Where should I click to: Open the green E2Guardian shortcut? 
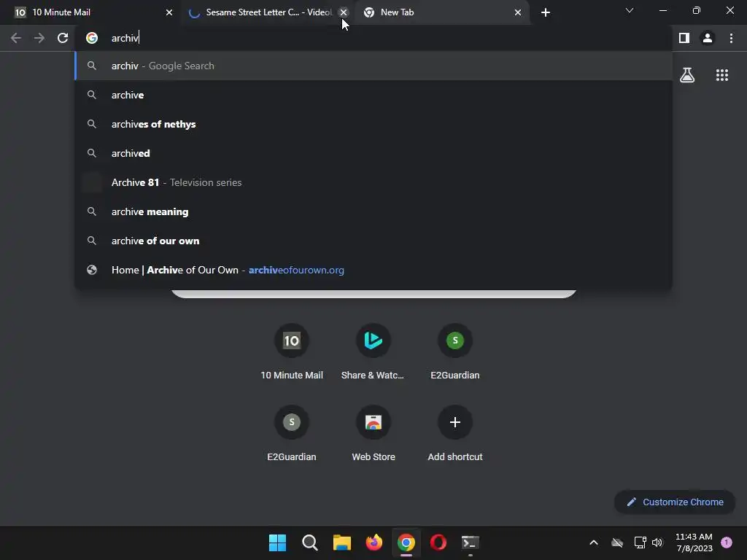click(x=455, y=351)
